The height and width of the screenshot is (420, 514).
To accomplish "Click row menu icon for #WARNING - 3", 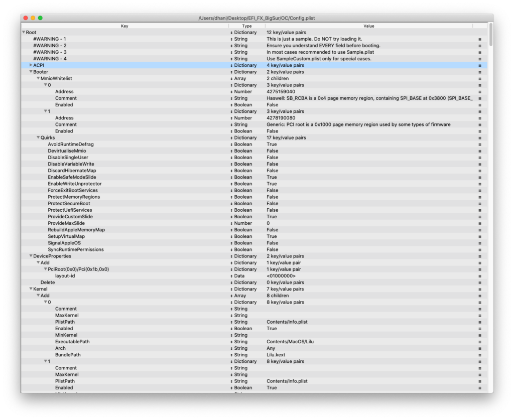I will (x=479, y=52).
